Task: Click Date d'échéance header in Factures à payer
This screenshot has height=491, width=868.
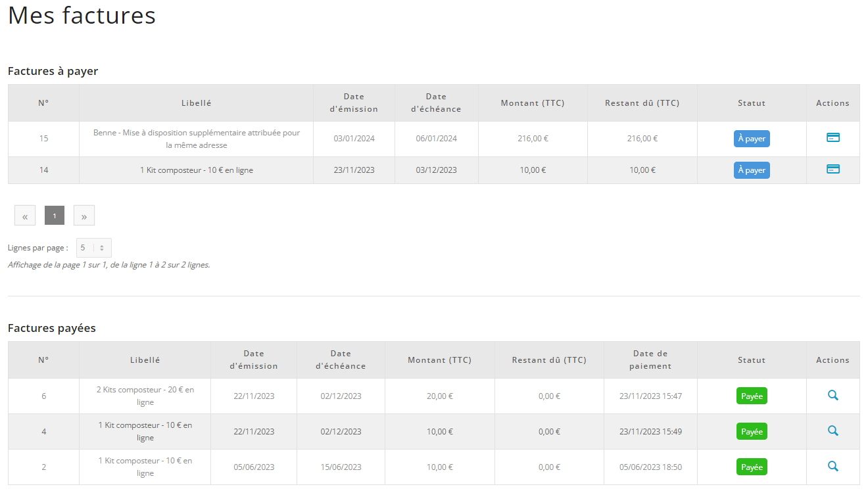Action: click(x=436, y=103)
